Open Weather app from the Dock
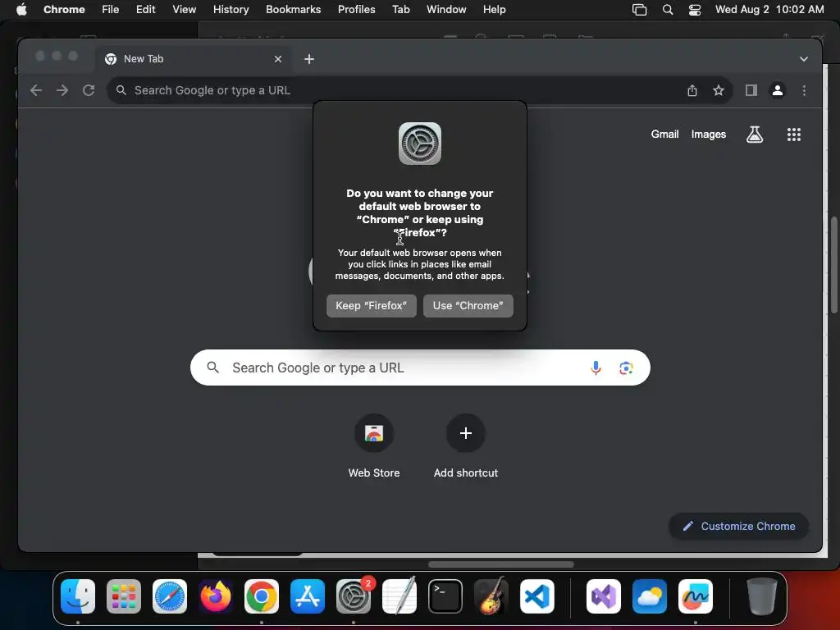 pos(650,596)
